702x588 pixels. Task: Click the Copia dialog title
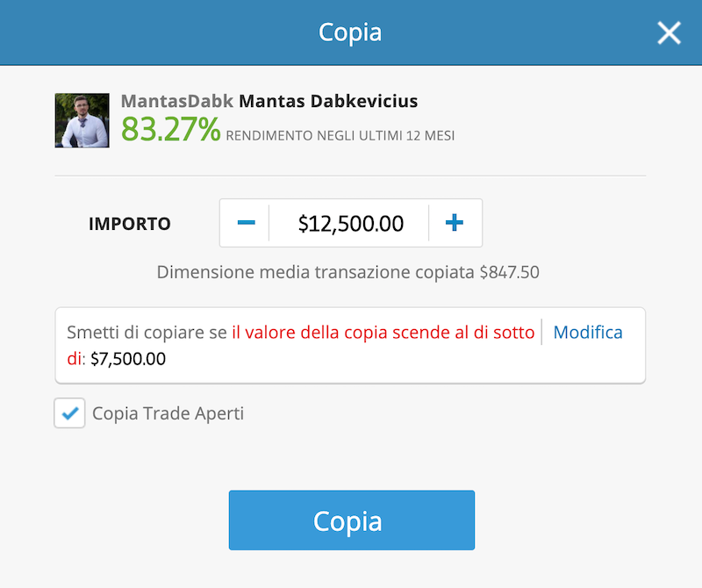tap(350, 32)
